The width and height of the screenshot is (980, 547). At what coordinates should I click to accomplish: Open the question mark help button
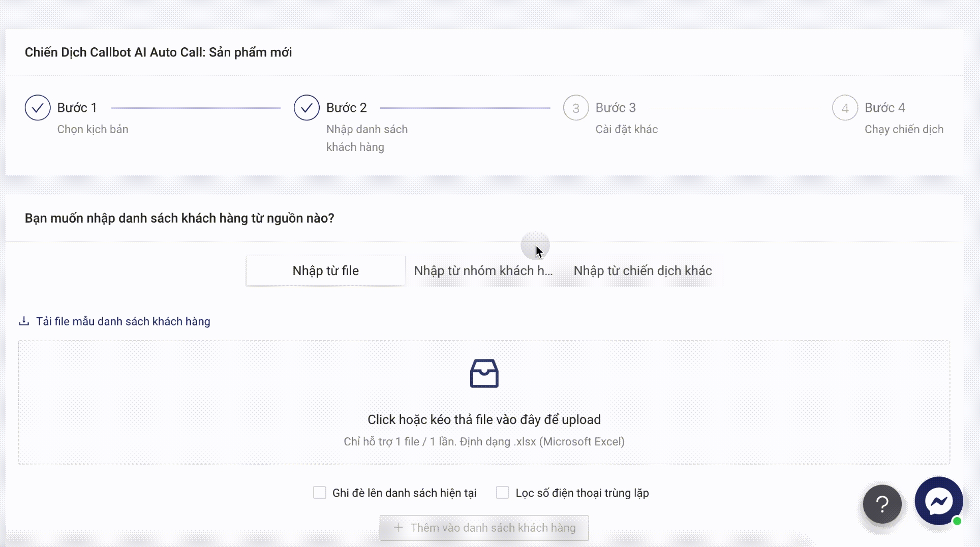click(x=882, y=504)
